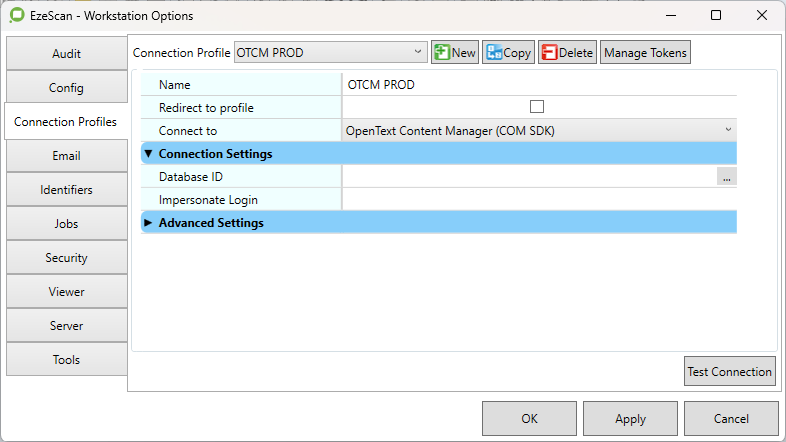Viewport: 786px width, 442px height.
Task: Click the Apply button
Action: tap(630, 419)
